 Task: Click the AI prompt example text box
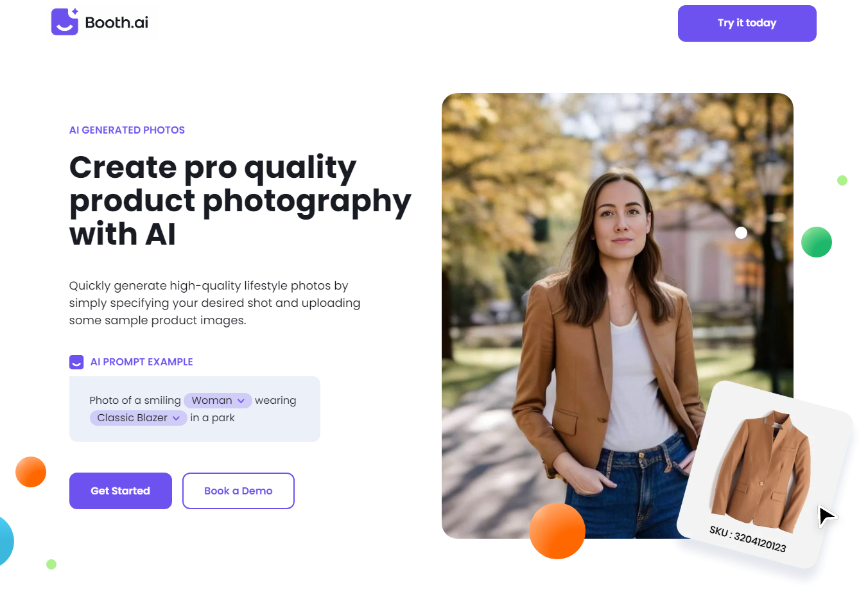click(x=195, y=409)
